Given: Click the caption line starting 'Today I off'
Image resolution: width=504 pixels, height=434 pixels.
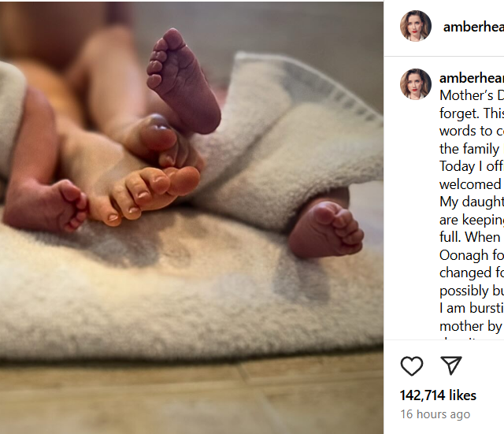Looking at the screenshot, I should (x=471, y=166).
